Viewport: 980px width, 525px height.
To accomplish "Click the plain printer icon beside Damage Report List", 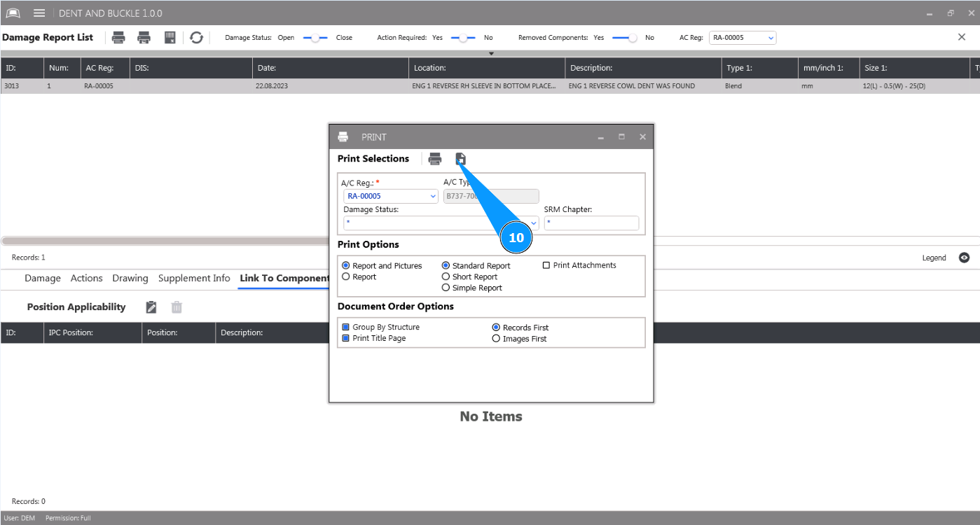I will (x=119, y=38).
